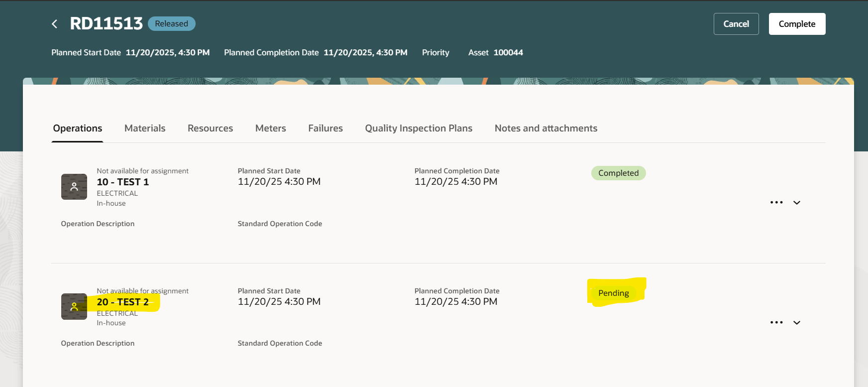Click Planned Completion Date value for 10 - TEST 1

pyautogui.click(x=456, y=182)
